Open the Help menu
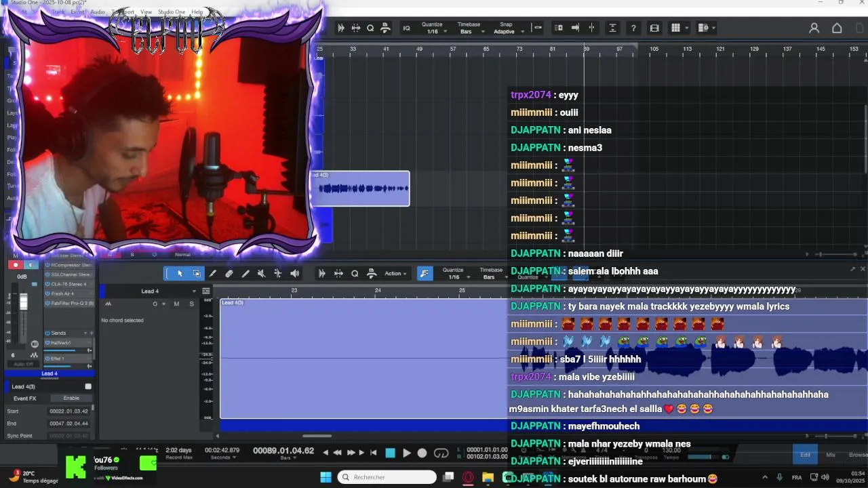This screenshot has width=868, height=488. (197, 12)
